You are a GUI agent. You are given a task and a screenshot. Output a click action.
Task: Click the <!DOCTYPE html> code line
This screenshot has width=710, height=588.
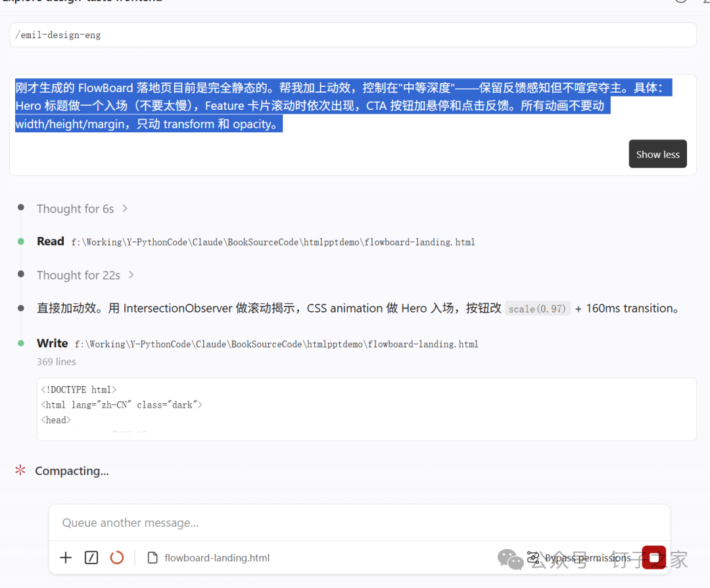[x=78, y=389]
